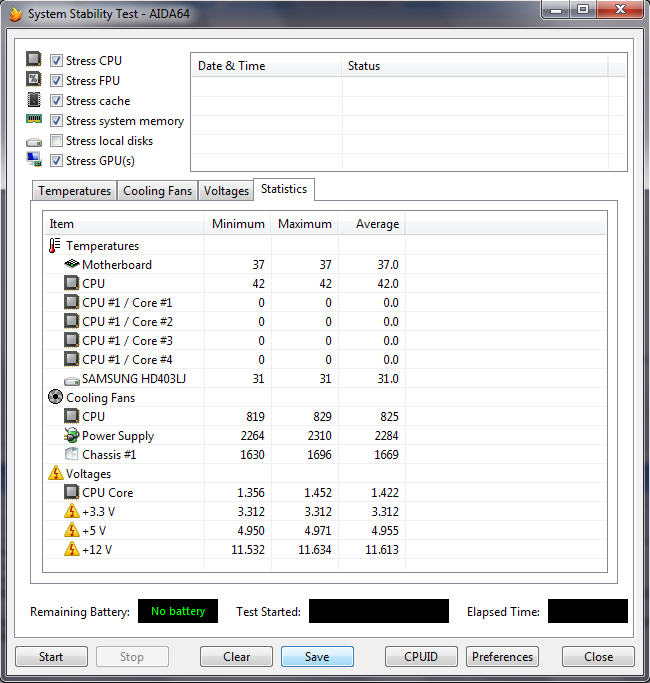Open the Preferences button
650x683 pixels.
(x=502, y=656)
